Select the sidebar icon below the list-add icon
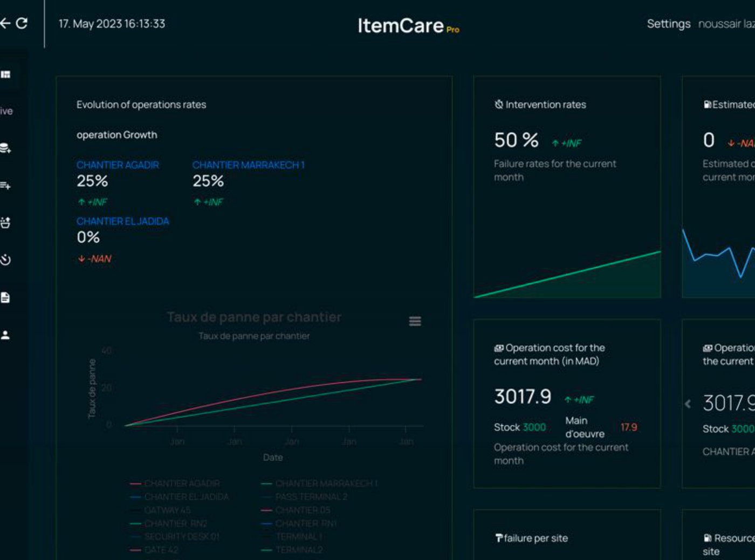 5,223
